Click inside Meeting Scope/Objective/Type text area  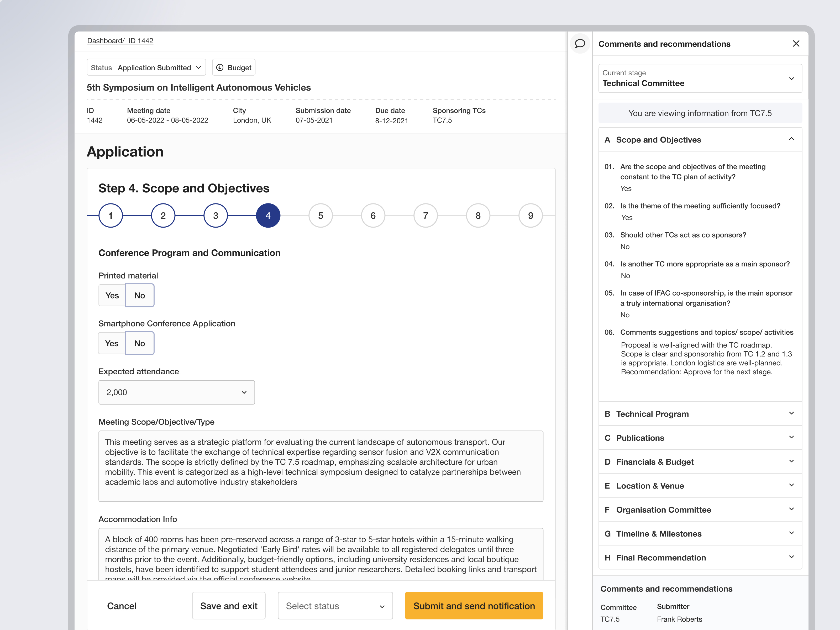click(321, 466)
